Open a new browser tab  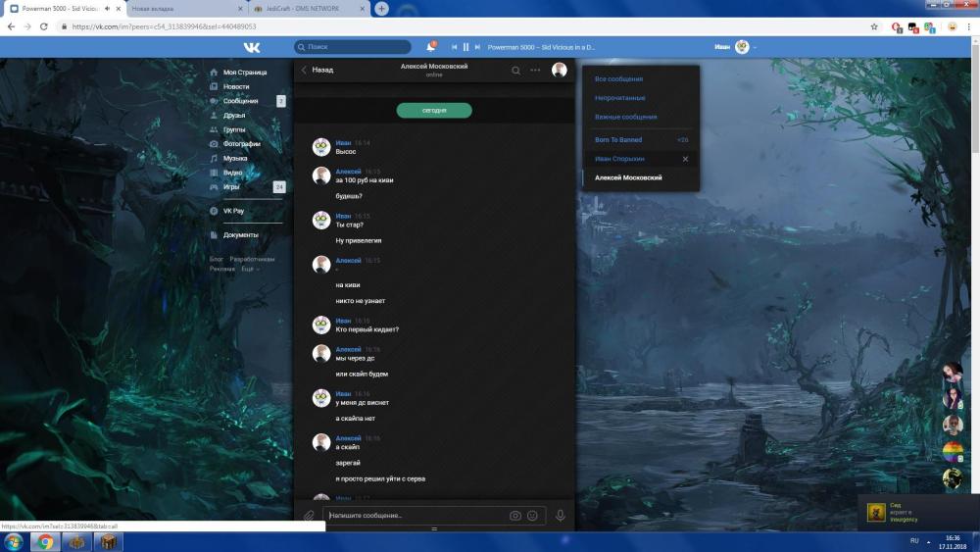tap(381, 9)
